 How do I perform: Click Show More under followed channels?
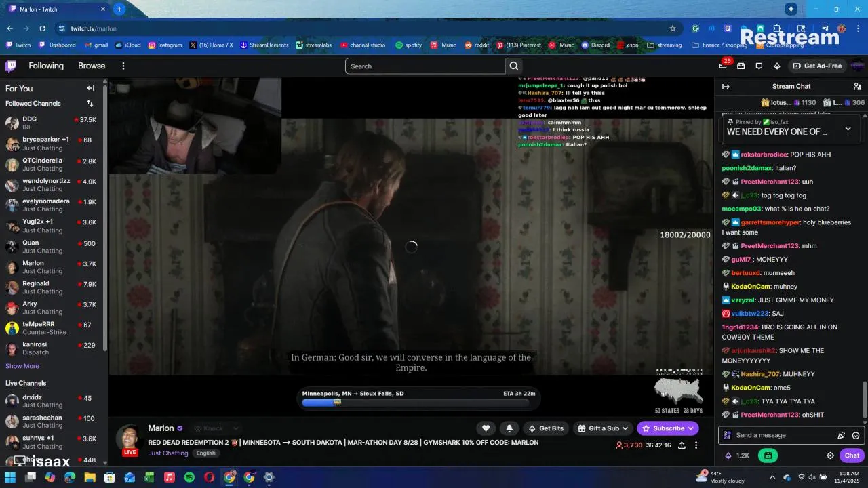tap(22, 366)
